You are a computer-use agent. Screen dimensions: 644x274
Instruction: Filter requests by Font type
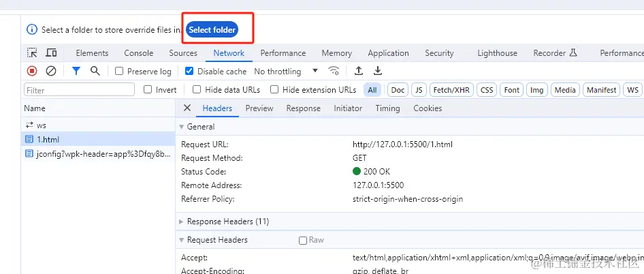(x=512, y=90)
